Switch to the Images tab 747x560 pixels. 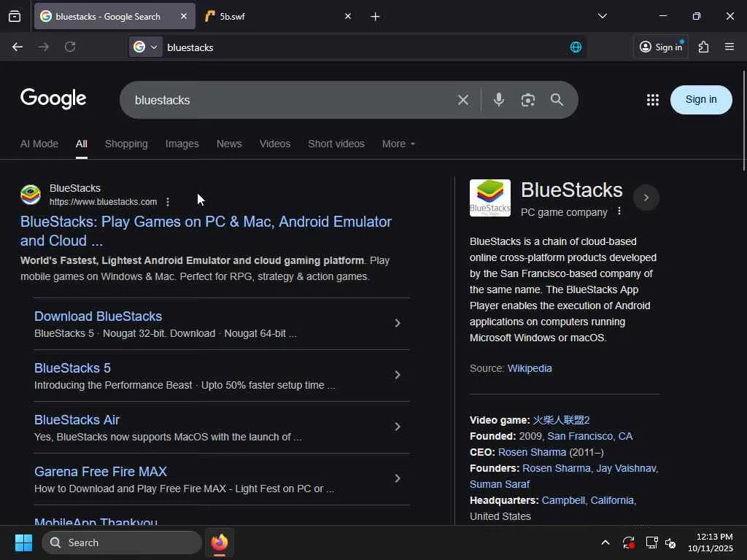pos(182,144)
